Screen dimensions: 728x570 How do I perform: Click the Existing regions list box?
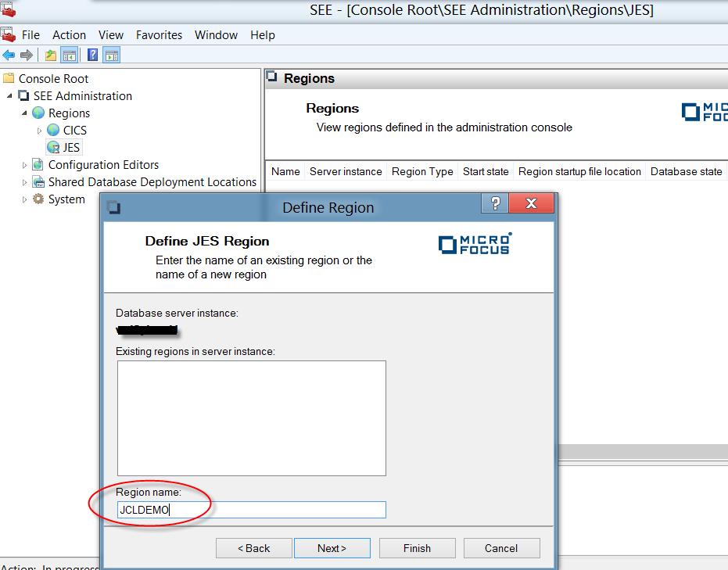click(251, 418)
